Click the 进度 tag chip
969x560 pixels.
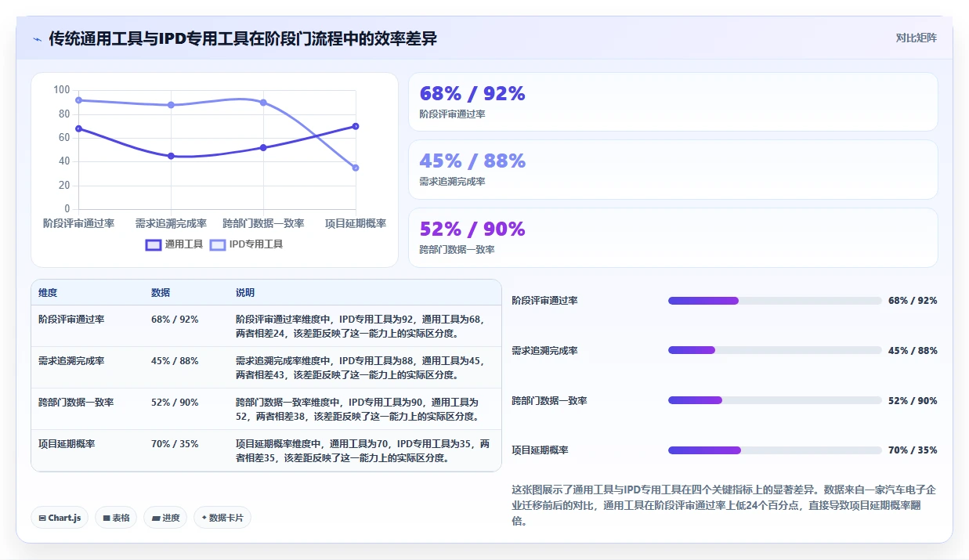(165, 518)
